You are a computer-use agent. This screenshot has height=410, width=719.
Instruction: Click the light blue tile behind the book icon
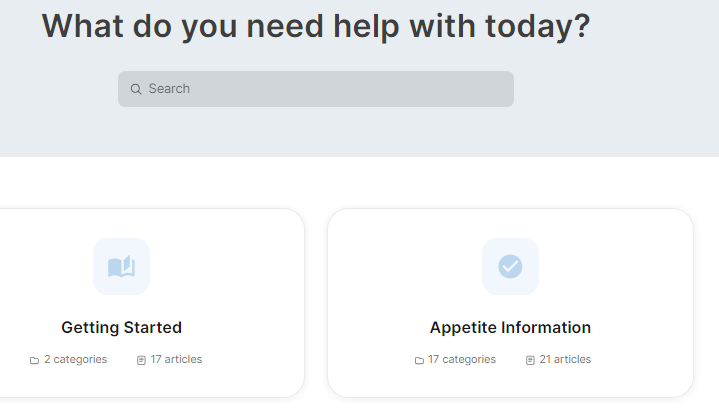(x=102, y=248)
